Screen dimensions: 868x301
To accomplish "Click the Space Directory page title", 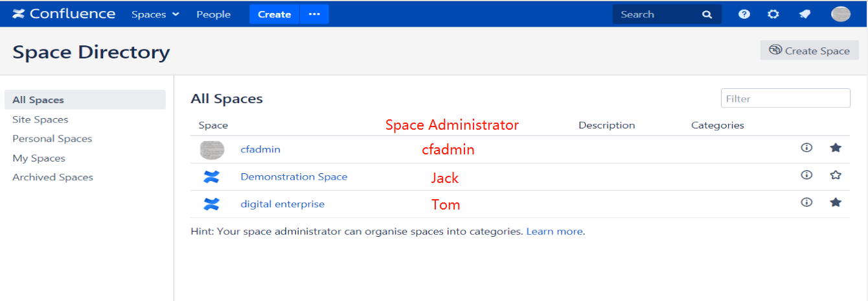I will (x=91, y=52).
